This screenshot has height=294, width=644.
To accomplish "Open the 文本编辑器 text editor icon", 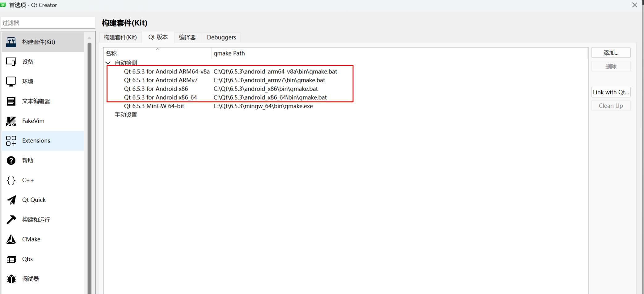I will coord(11,101).
